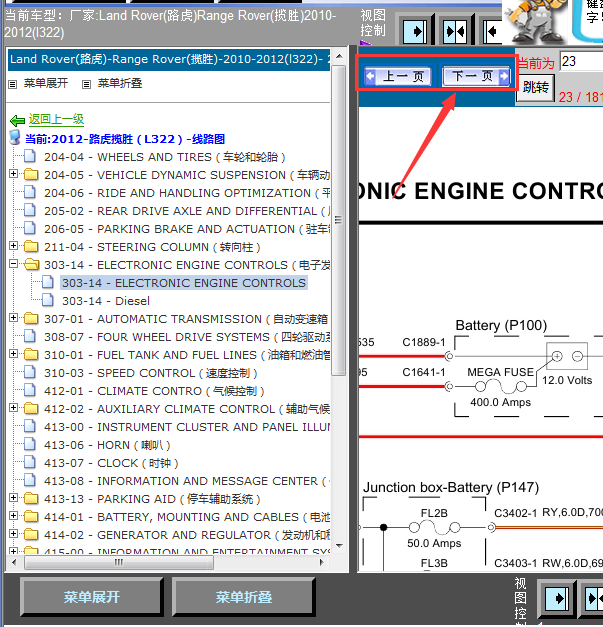Click the green back arrow icon

(x=17, y=120)
